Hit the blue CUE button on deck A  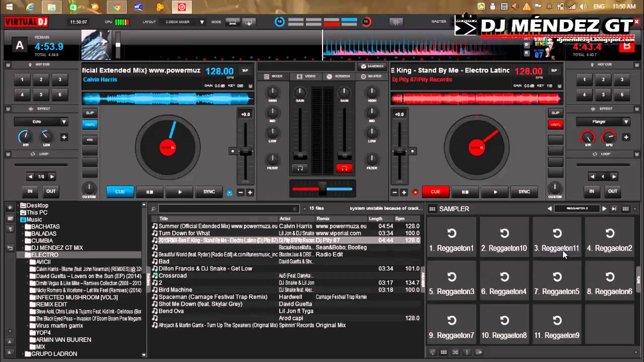point(120,192)
